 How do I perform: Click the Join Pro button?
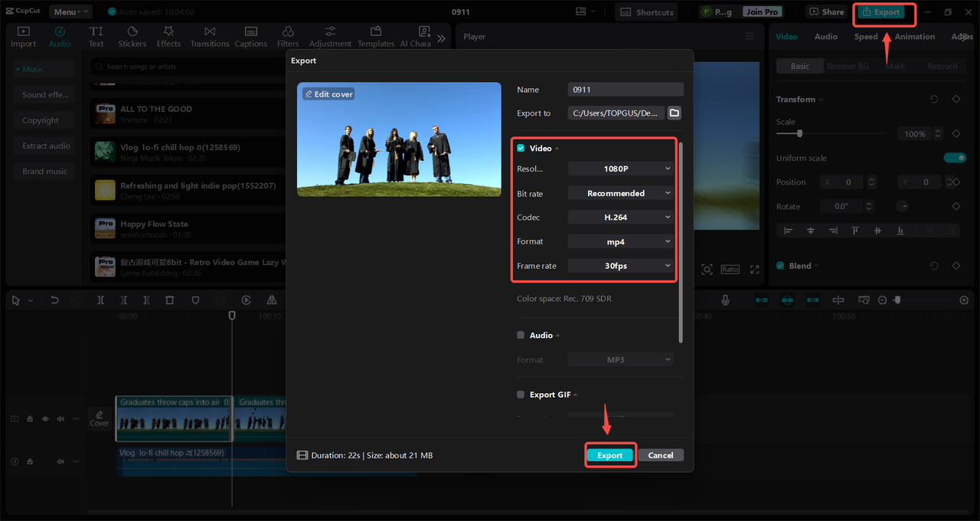763,11
